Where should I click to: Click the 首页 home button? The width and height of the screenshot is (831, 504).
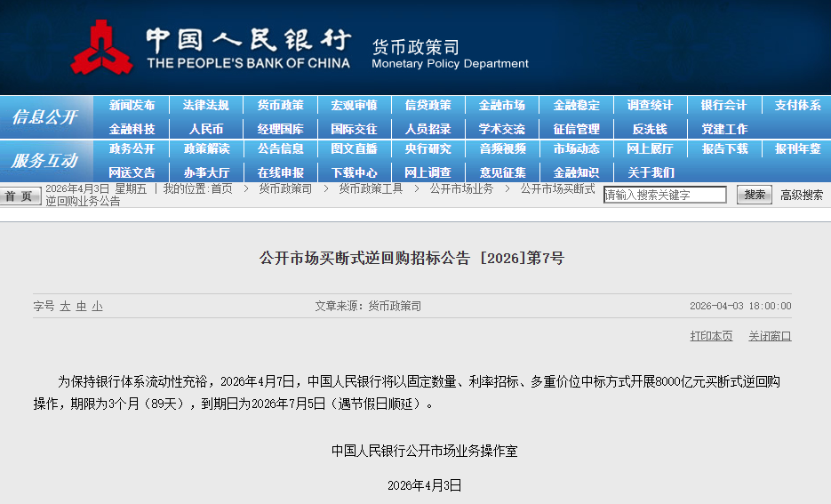tap(20, 196)
